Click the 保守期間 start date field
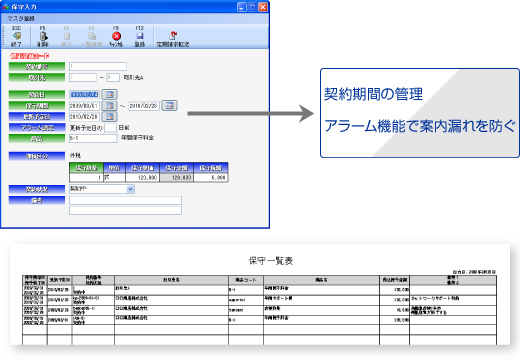This screenshot has height=360, width=520. (x=84, y=106)
